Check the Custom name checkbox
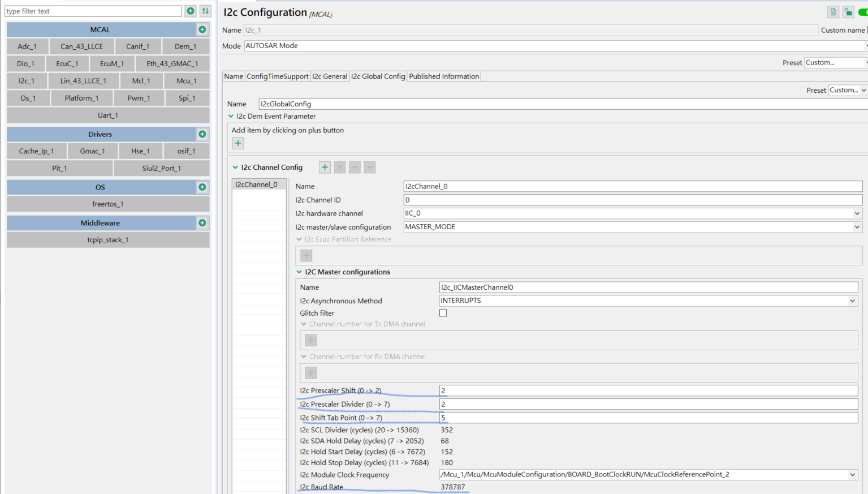The height and width of the screenshot is (494, 868). coord(867,30)
